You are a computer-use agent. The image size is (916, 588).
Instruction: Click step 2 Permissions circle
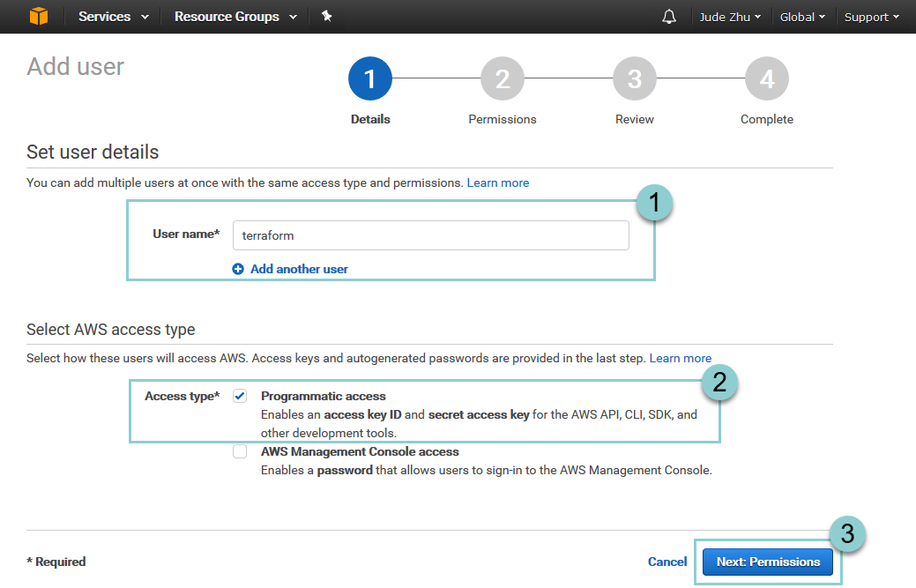coord(503,79)
